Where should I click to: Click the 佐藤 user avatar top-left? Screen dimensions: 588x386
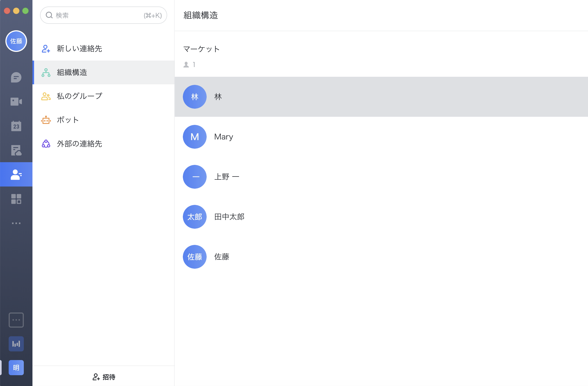point(16,41)
